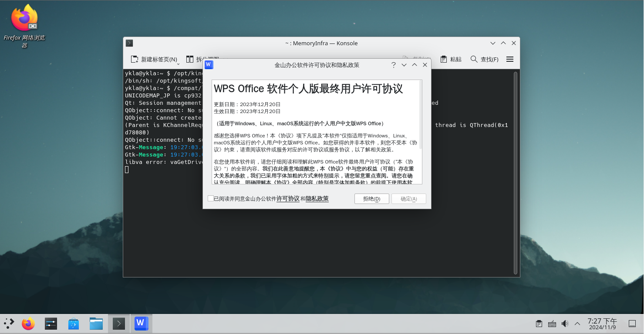Click the text 生效日期:2023年12月20日
The width and height of the screenshot is (644, 334).
click(x=247, y=111)
